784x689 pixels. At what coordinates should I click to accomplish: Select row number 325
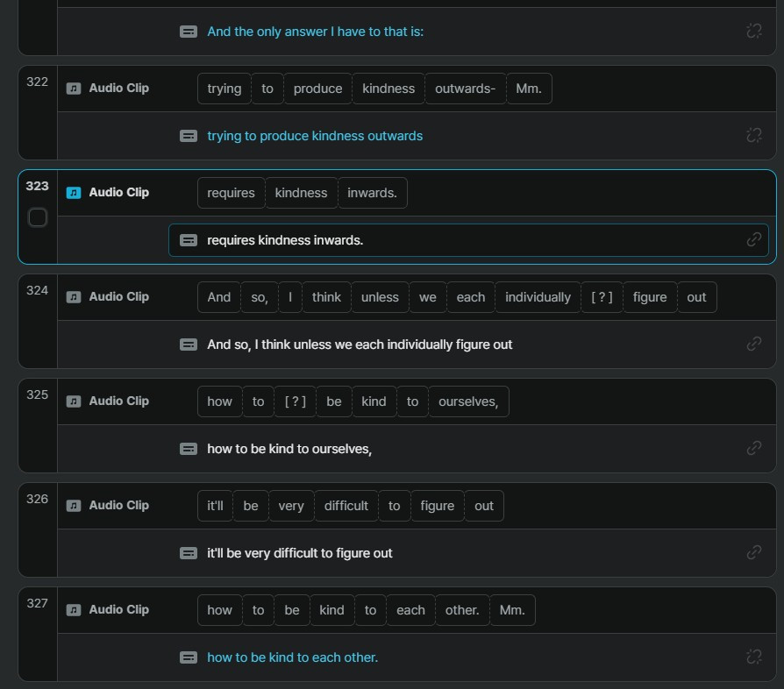[x=37, y=394]
